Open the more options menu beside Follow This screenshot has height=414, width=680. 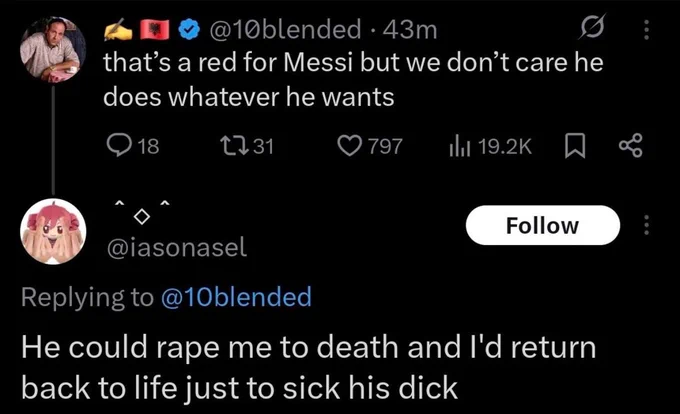[646, 225]
